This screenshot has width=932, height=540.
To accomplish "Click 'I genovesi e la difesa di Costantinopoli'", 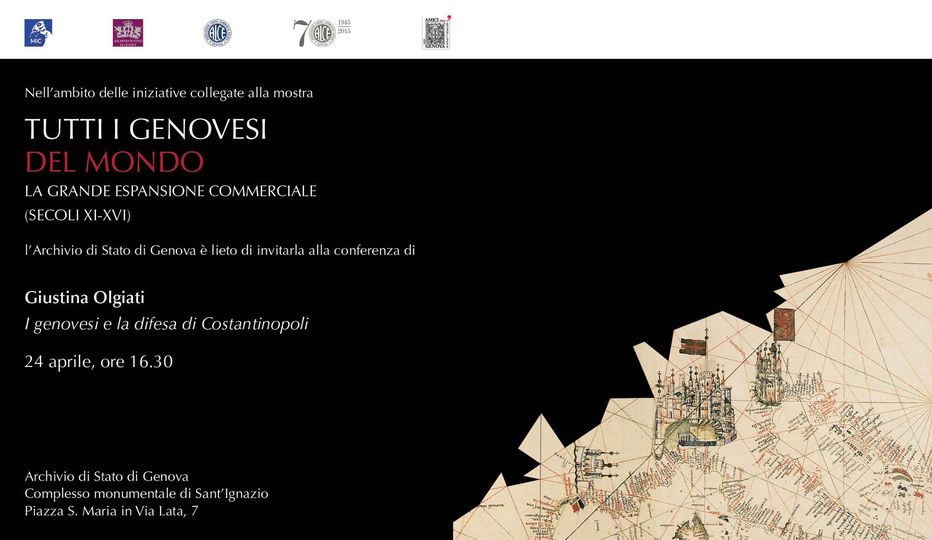I will pos(166,324).
